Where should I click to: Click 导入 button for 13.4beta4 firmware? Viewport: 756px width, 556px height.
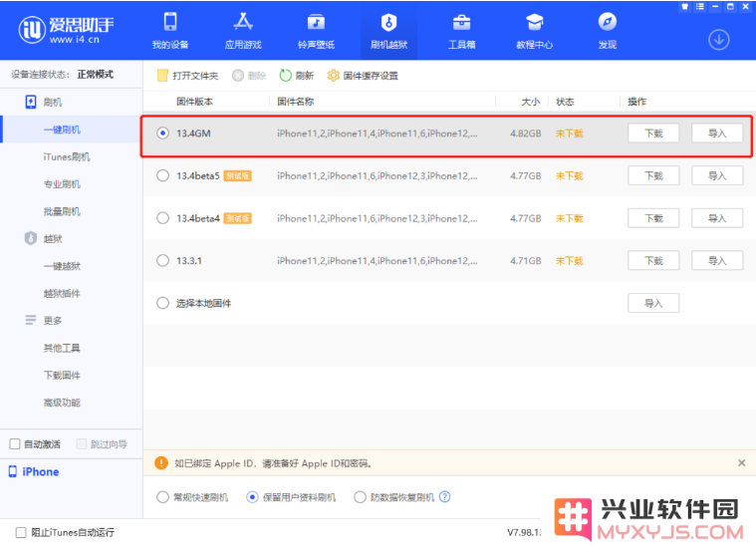[x=717, y=218]
